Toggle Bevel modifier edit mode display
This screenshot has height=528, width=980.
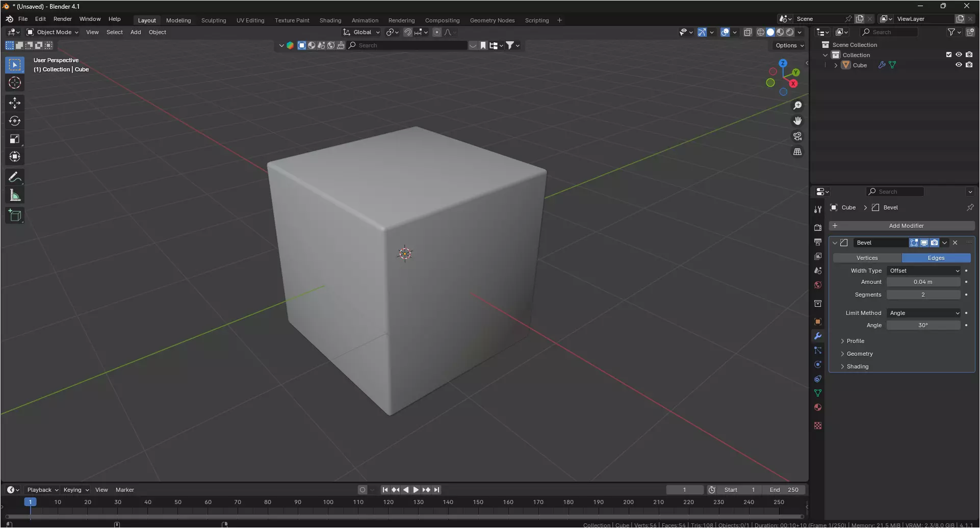point(914,243)
